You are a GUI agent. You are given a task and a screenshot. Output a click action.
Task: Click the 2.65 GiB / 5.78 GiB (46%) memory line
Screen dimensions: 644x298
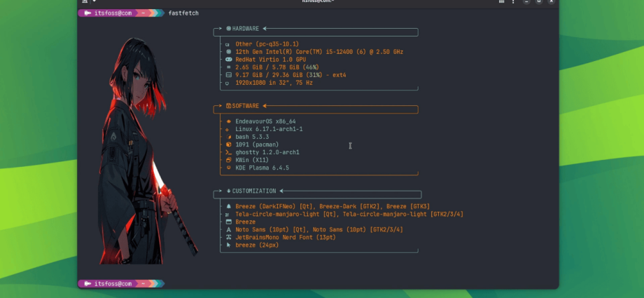[277, 67]
